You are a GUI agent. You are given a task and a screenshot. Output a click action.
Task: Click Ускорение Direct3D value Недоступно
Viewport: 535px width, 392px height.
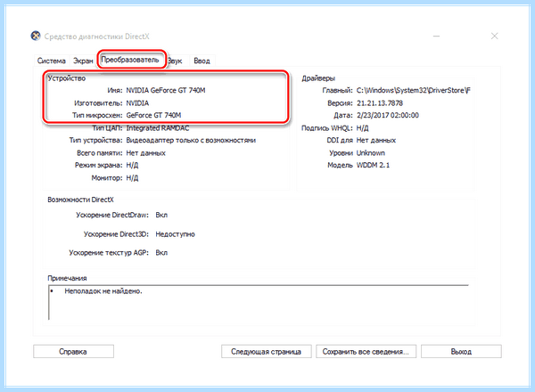click(x=175, y=234)
